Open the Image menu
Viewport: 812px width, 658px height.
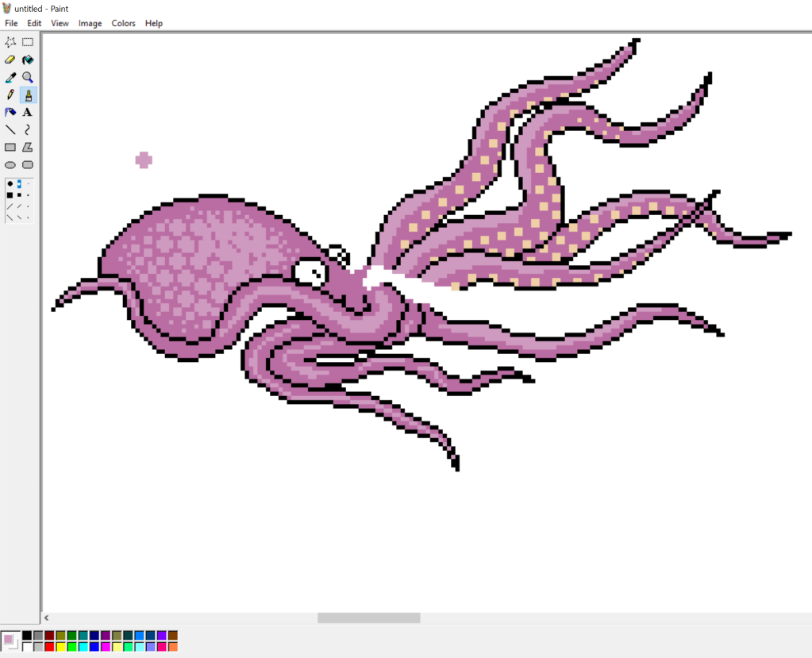[90, 23]
